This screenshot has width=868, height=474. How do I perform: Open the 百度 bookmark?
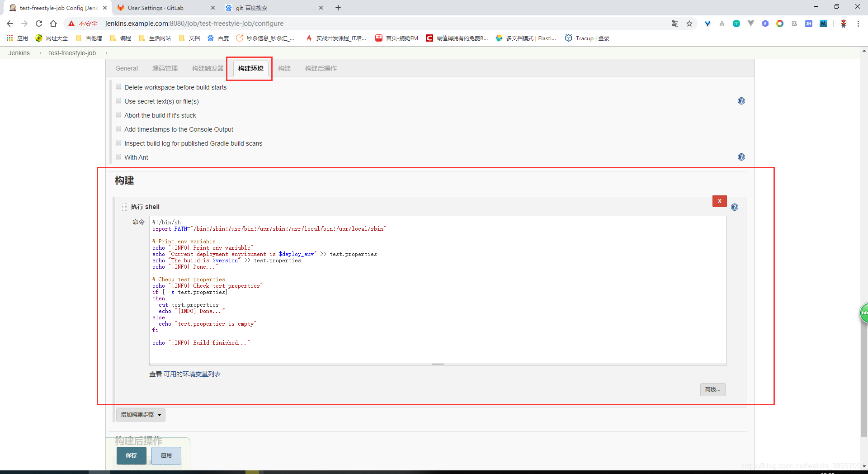pos(218,38)
